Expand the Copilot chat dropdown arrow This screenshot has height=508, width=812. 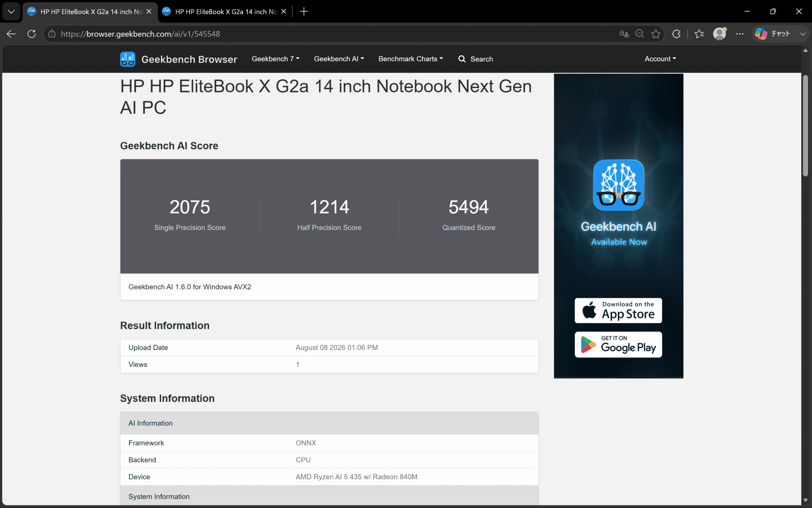pos(802,34)
